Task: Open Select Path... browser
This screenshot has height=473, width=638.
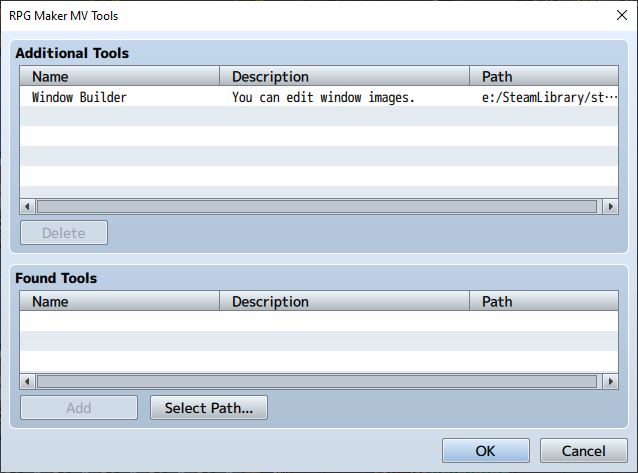Action: pyautogui.click(x=209, y=407)
